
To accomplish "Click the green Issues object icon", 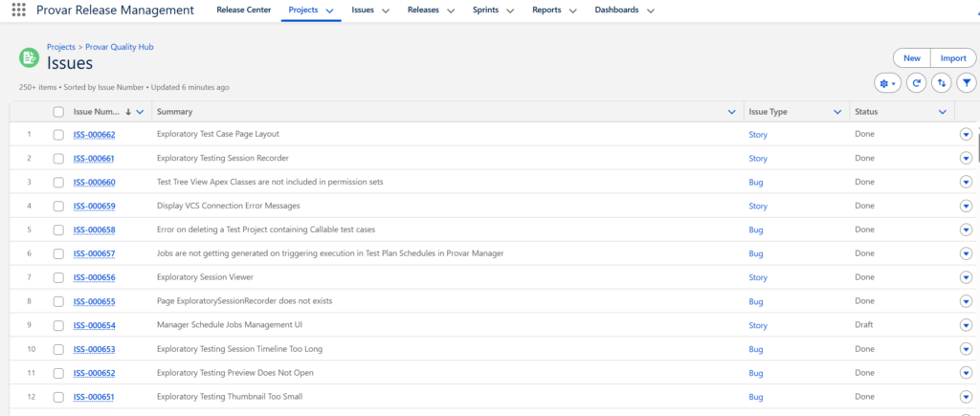I will [30, 57].
